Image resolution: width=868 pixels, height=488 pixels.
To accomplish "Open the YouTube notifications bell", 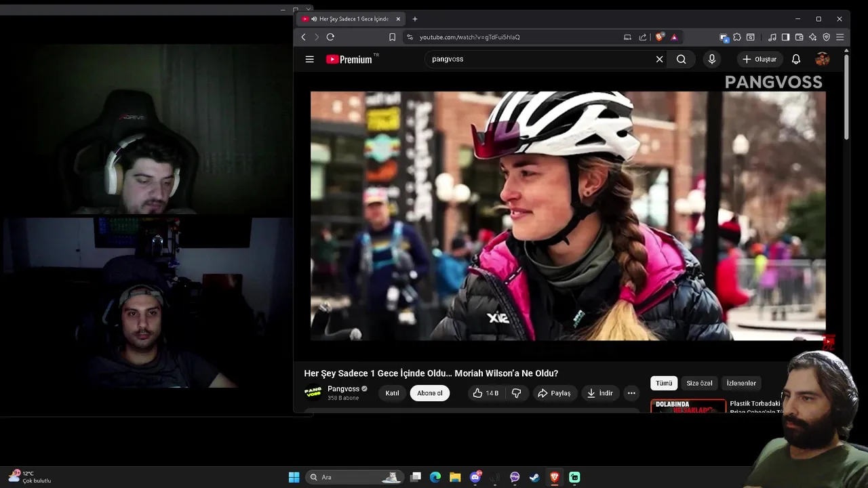I will (x=796, y=59).
